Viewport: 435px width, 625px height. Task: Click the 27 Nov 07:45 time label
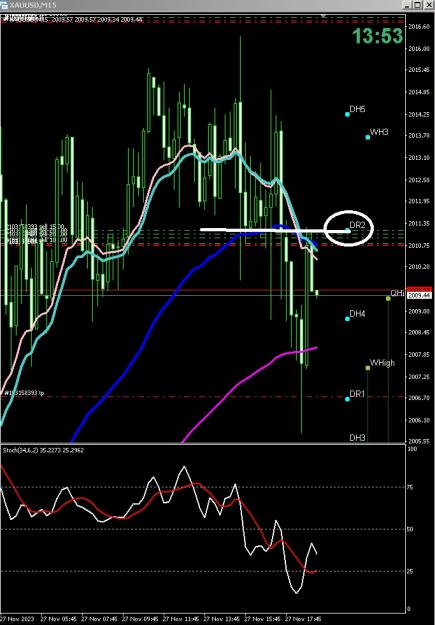(100, 619)
